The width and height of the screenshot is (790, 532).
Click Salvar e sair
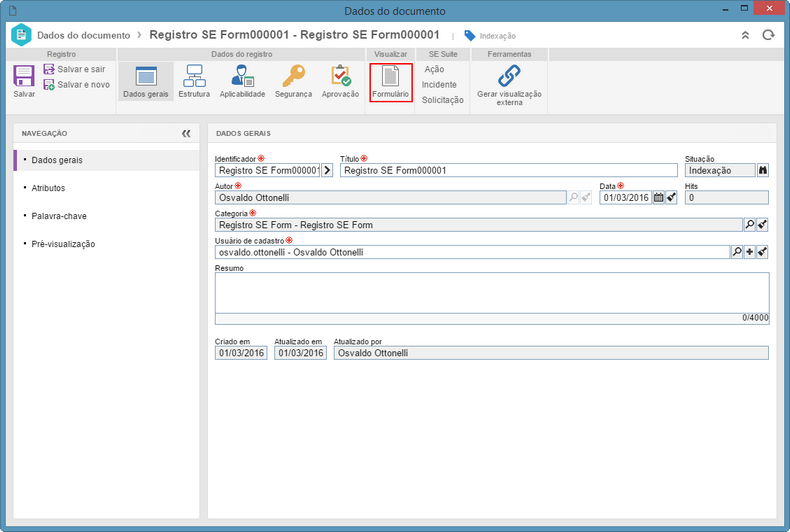pos(75,69)
